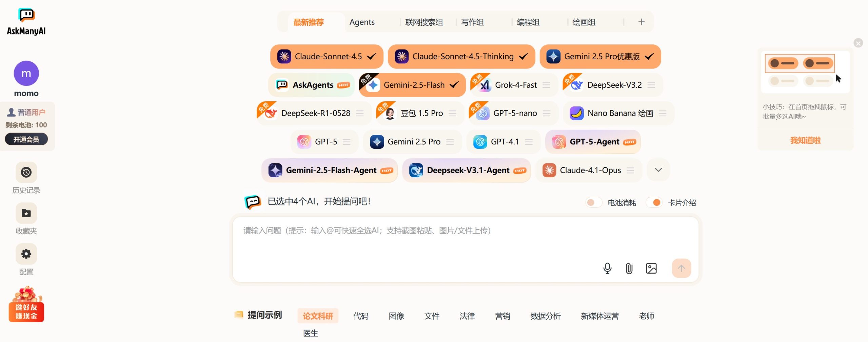Screen dimensions: 868x342
Task: Click the microphone icon for voice input
Action: pyautogui.click(x=607, y=268)
